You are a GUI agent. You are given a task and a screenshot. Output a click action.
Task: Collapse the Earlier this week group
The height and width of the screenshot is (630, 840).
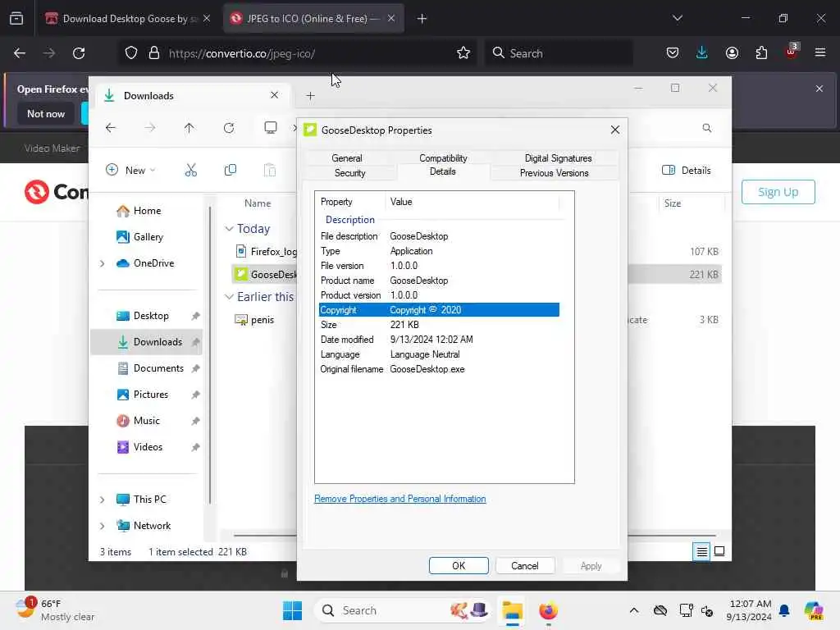tap(230, 297)
